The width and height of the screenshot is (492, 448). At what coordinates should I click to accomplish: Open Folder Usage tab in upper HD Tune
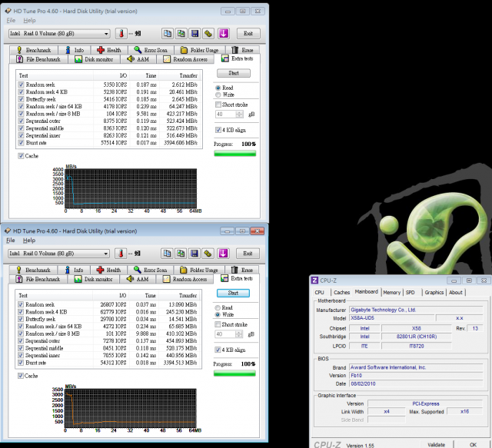point(199,50)
